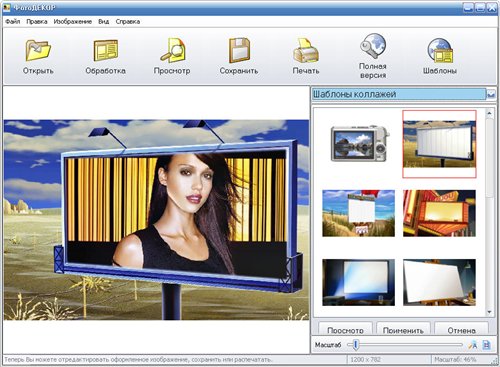Image resolution: width=500 pixels, height=367 pixels.
Task: Click the Просмотр button below the templates
Action: pyautogui.click(x=345, y=328)
